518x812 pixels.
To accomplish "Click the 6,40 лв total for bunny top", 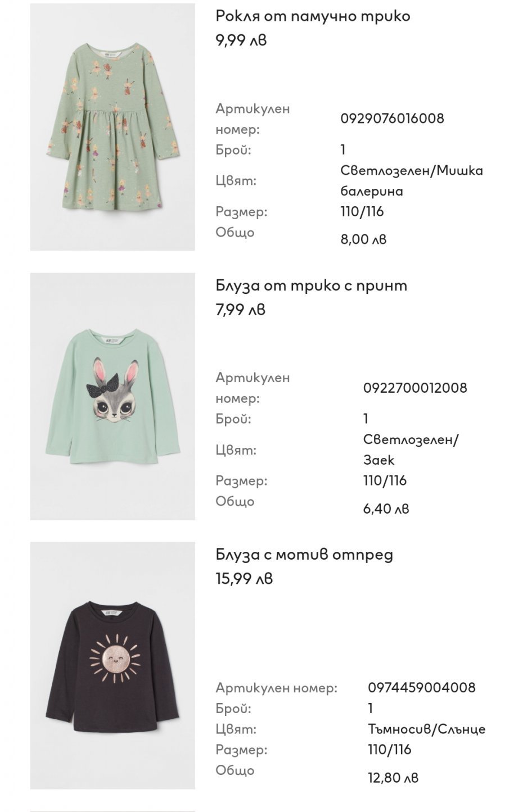I will click(x=386, y=509).
